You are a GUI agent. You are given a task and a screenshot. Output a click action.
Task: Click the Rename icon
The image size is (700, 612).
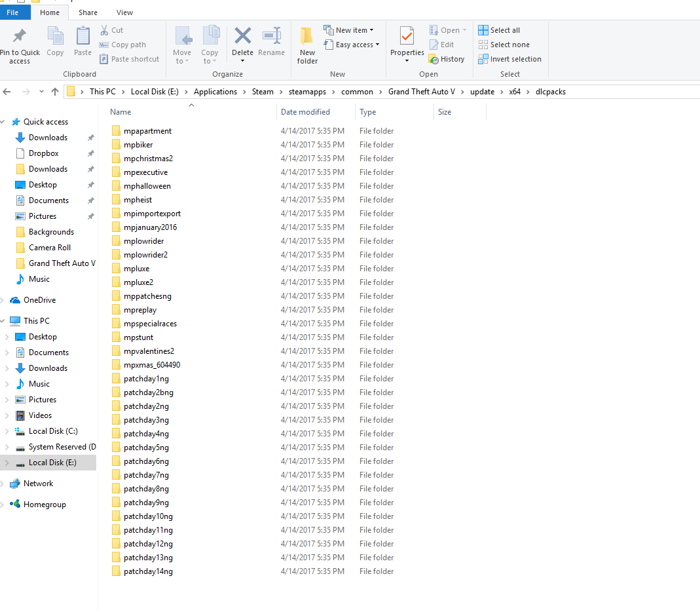tap(272, 36)
